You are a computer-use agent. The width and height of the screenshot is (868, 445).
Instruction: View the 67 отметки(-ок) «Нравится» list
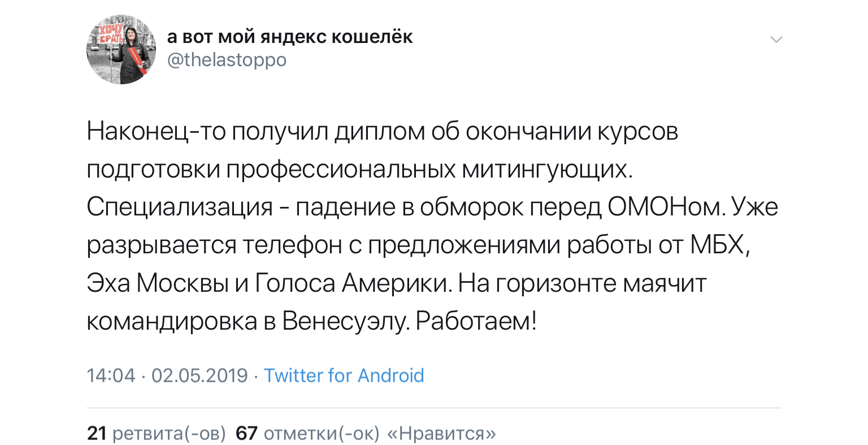click(366, 434)
